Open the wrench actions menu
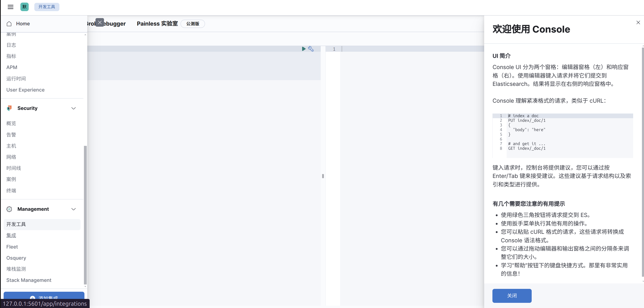 point(311,49)
